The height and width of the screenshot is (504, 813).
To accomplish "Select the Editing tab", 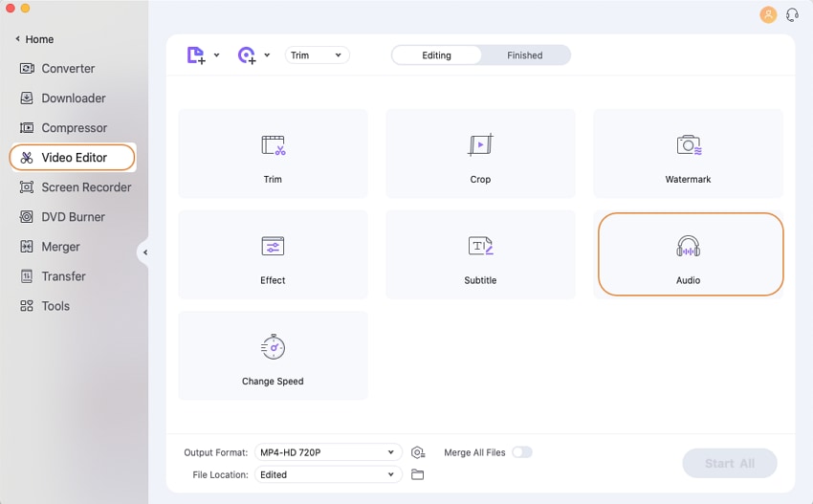I will coord(436,55).
